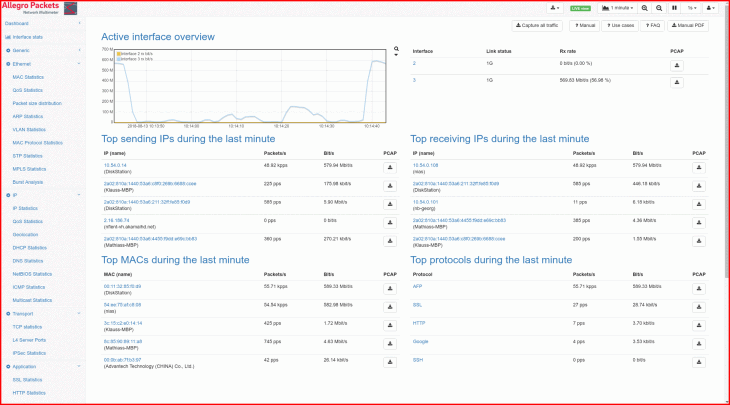Open the HTTP protocol link

click(x=419, y=323)
